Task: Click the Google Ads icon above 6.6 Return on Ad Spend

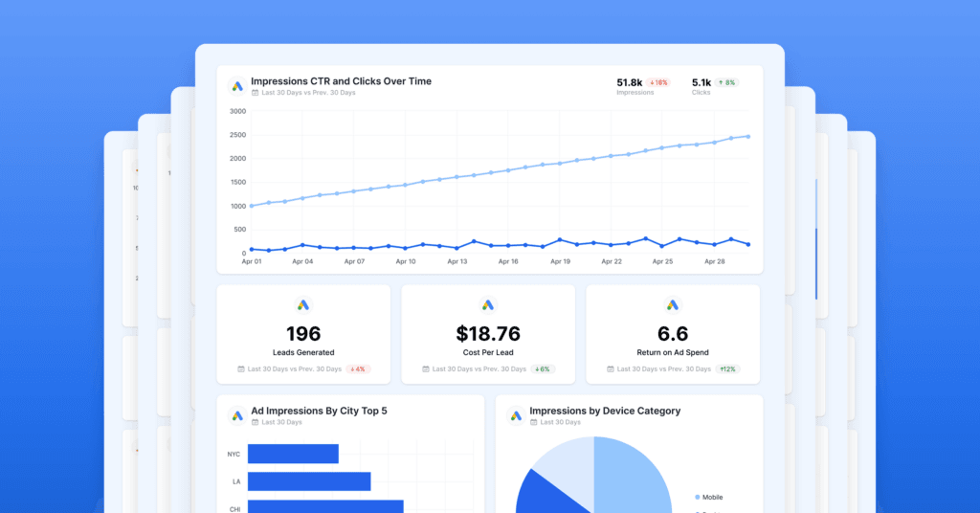Action: (673, 305)
